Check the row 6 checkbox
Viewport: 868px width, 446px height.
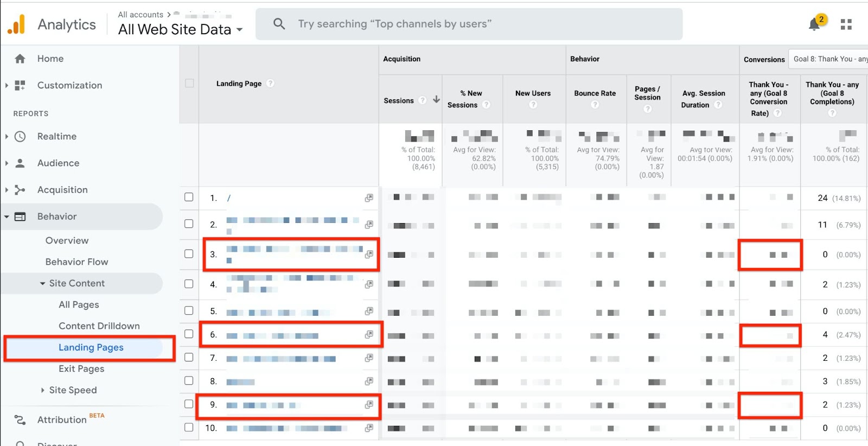click(x=189, y=334)
